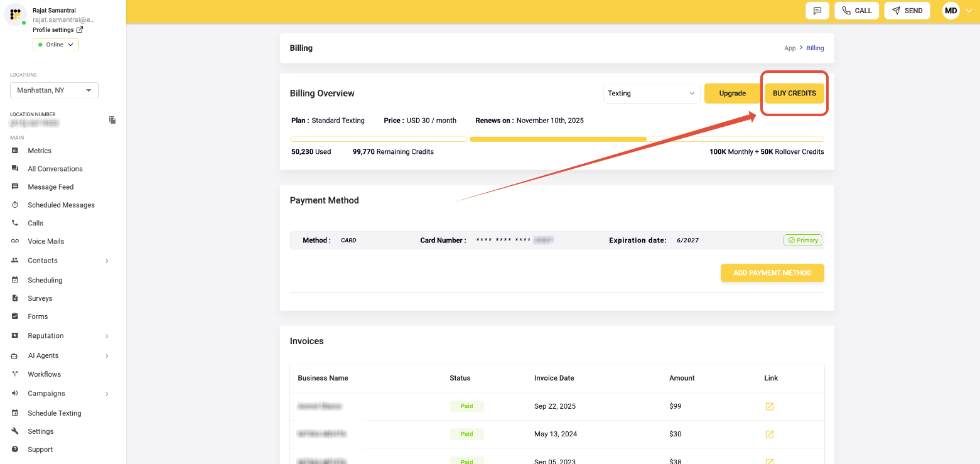The image size is (980, 464).
Task: Open the Texting plan type dropdown
Action: [x=651, y=94]
